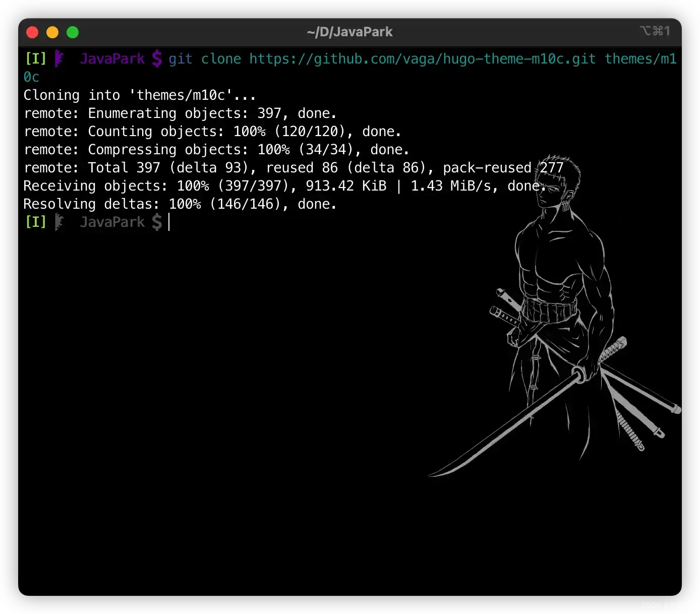
Task: Click the green [I] indicator on last prompt
Action: (35, 222)
